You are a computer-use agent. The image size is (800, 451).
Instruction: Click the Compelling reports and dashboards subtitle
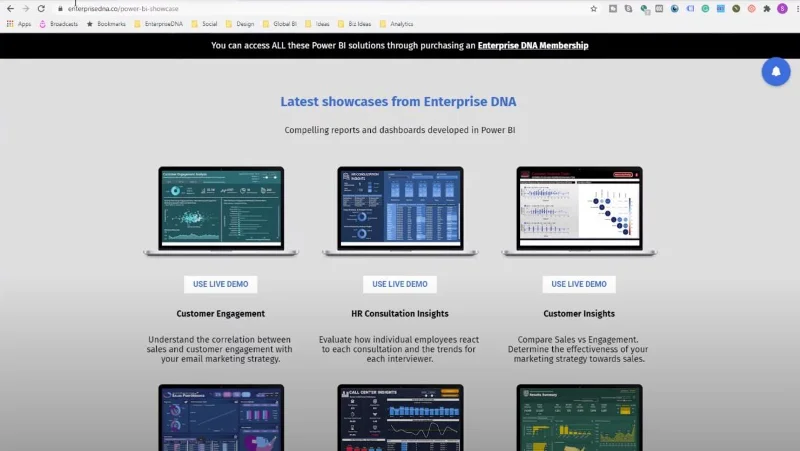pyautogui.click(x=399, y=130)
